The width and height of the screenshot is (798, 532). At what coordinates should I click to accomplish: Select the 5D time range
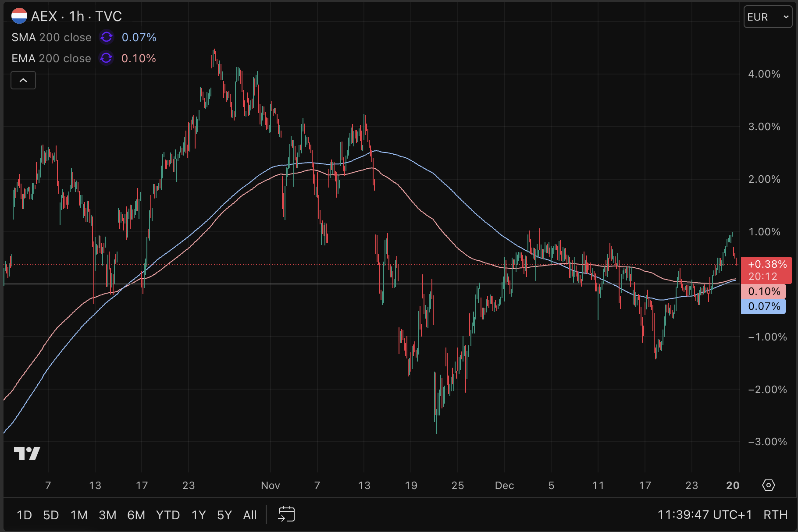tap(51, 515)
